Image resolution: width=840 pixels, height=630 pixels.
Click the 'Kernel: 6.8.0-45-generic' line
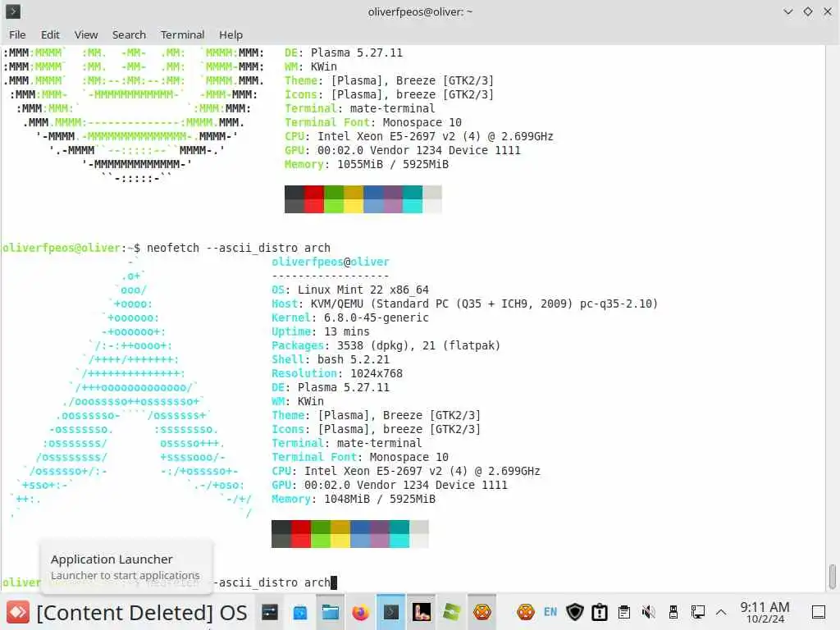tap(350, 317)
